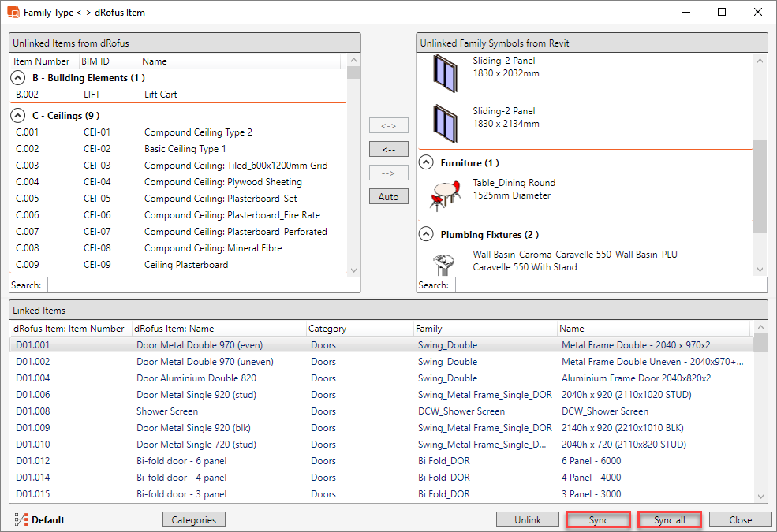Focus the dRofus unlinked items Search field
The height and width of the screenshot is (532, 777).
click(204, 285)
